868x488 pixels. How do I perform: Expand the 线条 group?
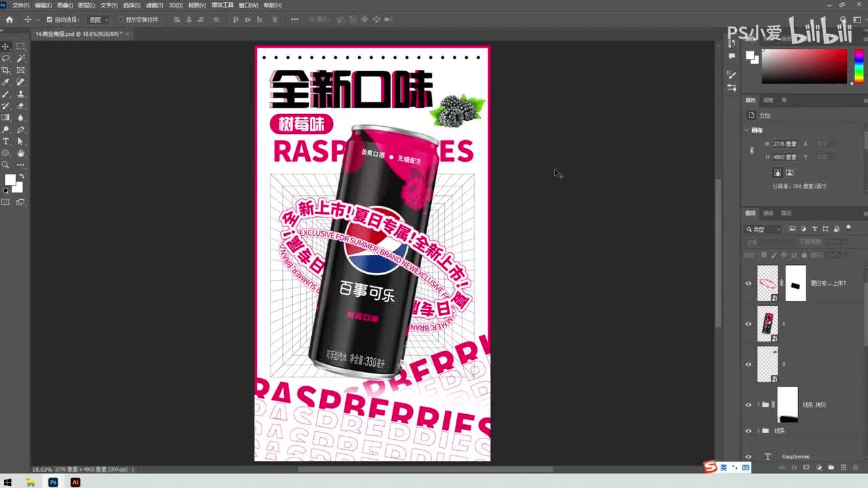click(758, 430)
